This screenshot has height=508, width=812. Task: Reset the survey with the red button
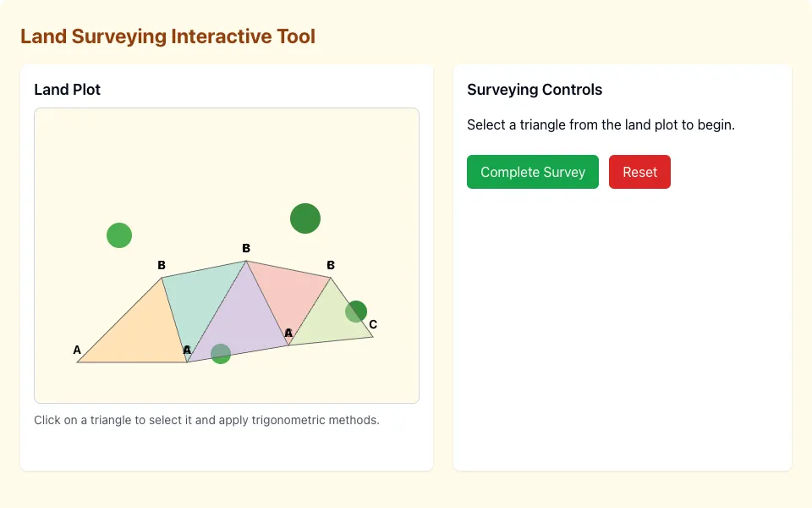pos(639,172)
